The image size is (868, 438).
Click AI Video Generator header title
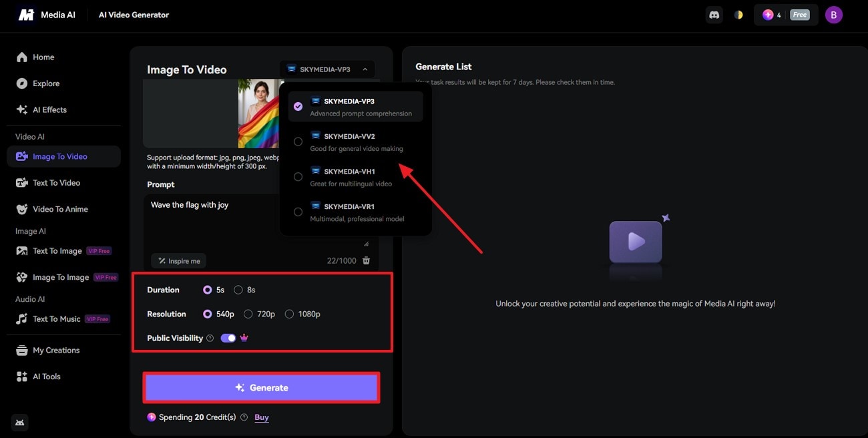point(134,15)
